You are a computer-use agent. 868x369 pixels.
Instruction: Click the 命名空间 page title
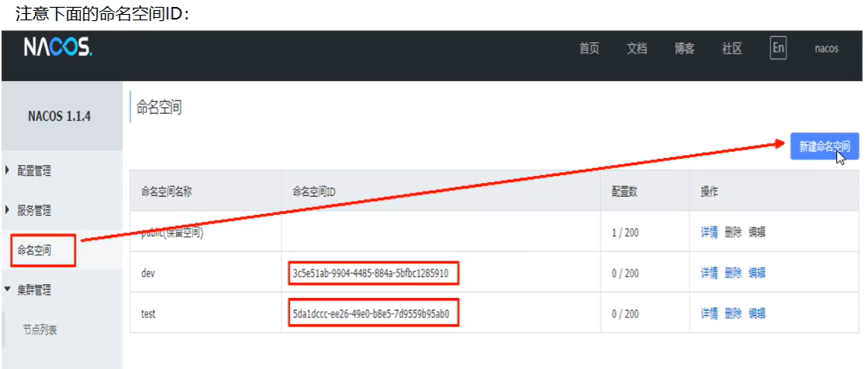(x=159, y=107)
